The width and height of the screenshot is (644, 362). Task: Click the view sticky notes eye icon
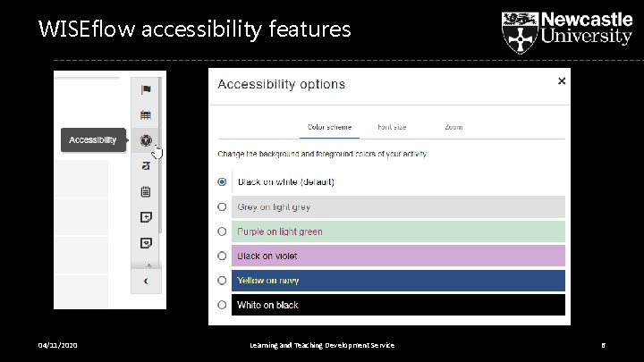coord(146,243)
